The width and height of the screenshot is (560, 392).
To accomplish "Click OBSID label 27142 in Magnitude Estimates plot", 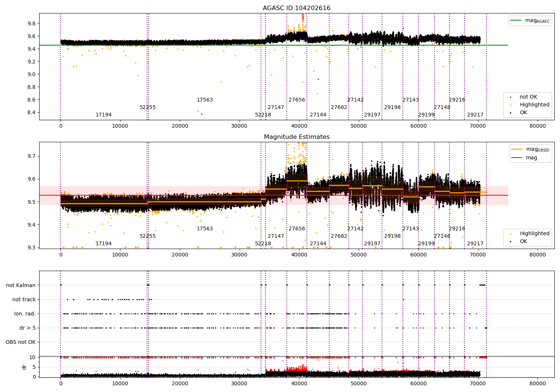I will coord(355,229).
